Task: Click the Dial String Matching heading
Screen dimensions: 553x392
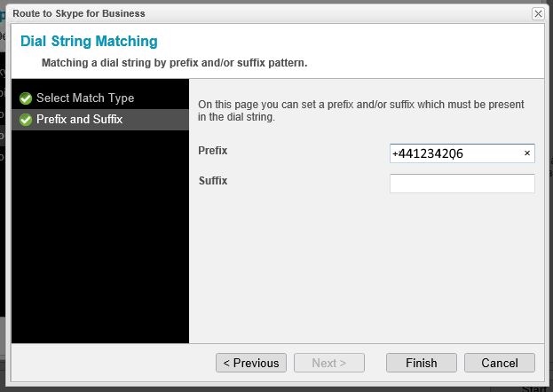Action: (x=89, y=42)
